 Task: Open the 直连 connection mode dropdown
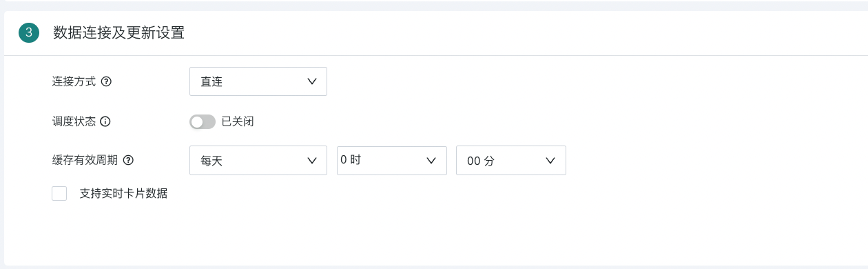[258, 81]
